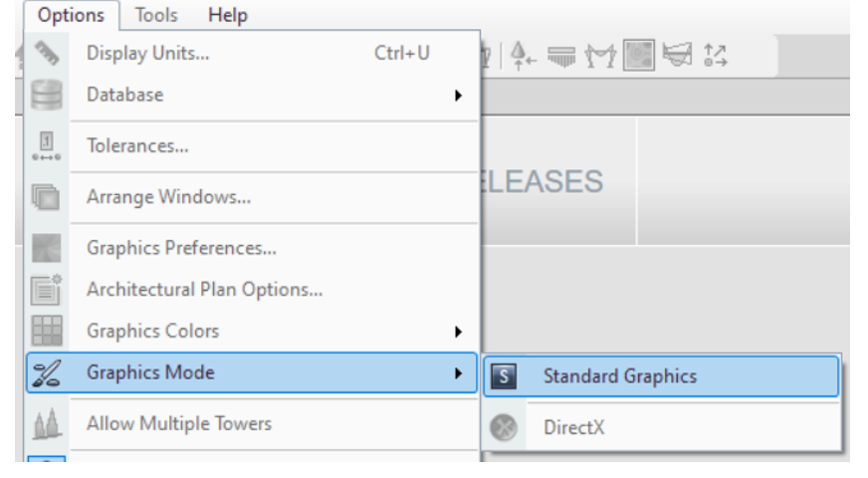
Task: Click the tower icon beside Allow Multiple Towers
Action: pos(47,424)
